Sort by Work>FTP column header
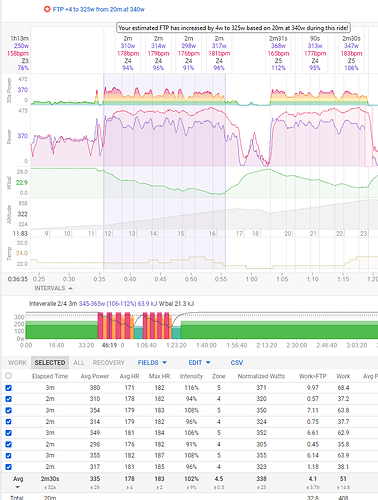378x500 pixels. (313, 376)
